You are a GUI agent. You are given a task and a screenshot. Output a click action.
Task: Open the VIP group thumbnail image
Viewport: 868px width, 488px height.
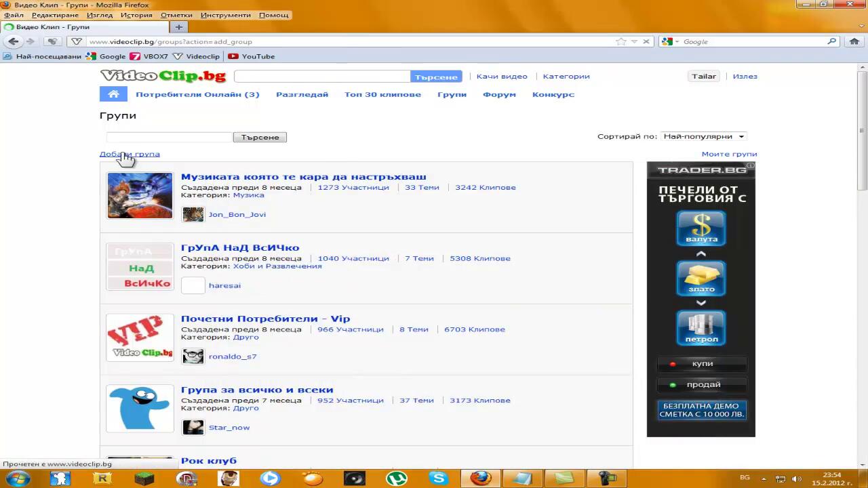[x=140, y=338]
